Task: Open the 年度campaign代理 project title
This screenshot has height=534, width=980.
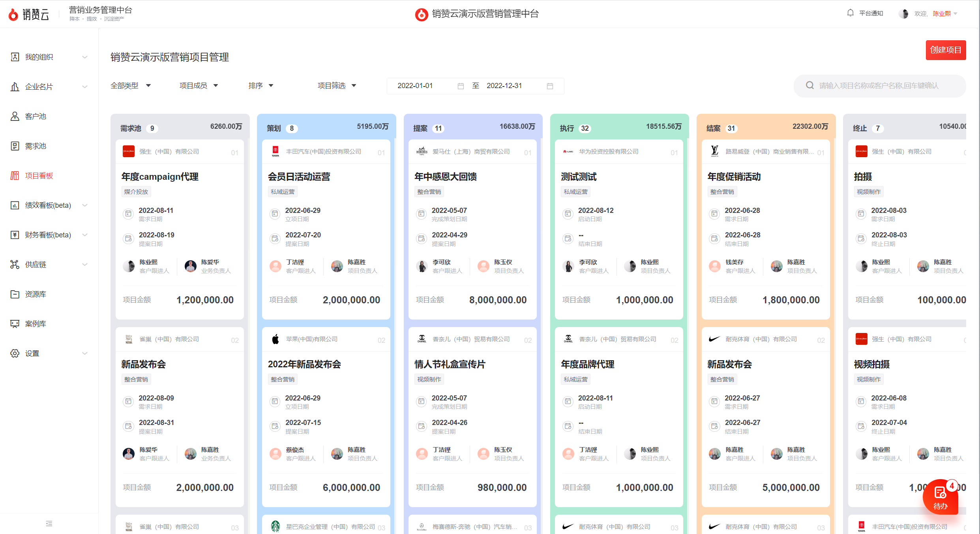Action: tap(160, 177)
